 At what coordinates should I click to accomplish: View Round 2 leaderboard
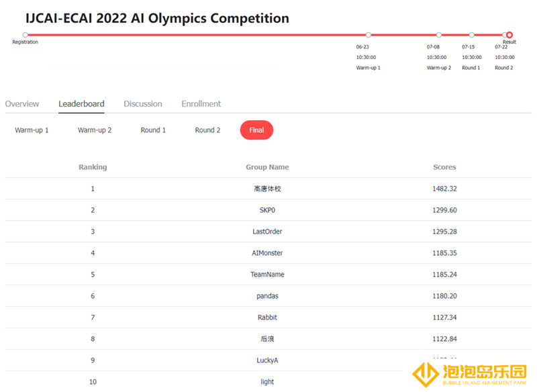[x=207, y=130]
